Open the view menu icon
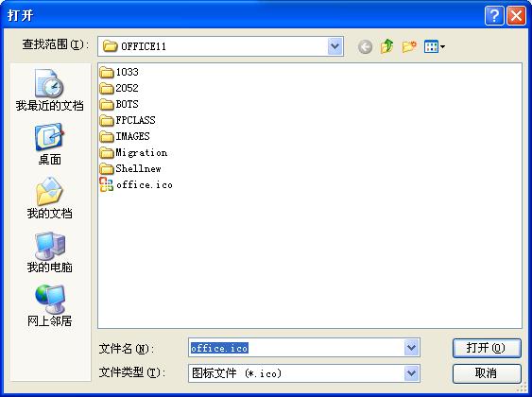532x397 pixels. [x=435, y=46]
